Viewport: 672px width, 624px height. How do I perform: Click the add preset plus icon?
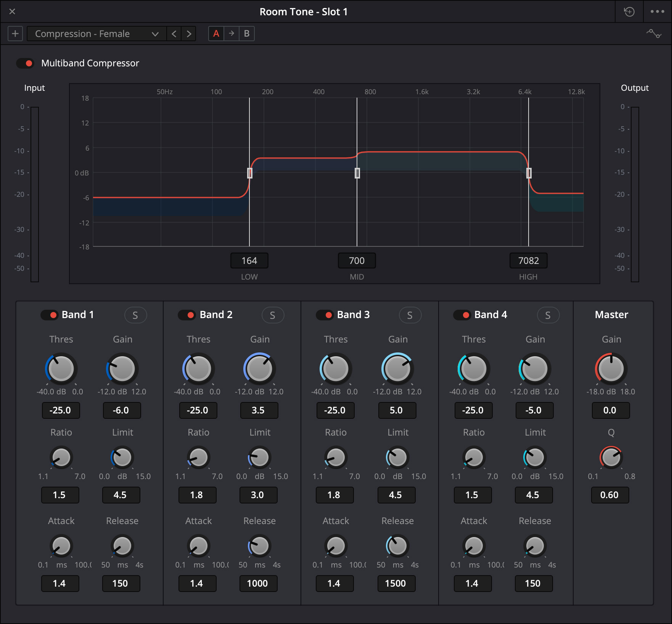tap(15, 34)
